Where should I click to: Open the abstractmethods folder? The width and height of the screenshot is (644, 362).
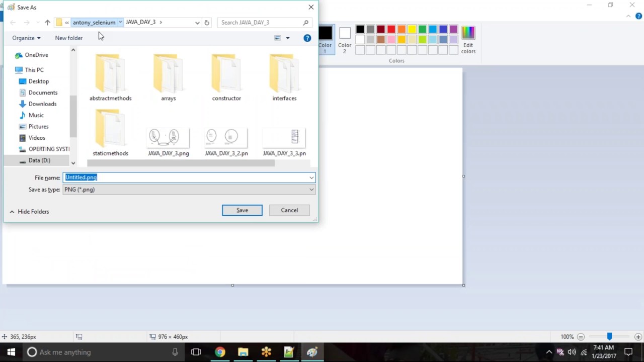110,77
